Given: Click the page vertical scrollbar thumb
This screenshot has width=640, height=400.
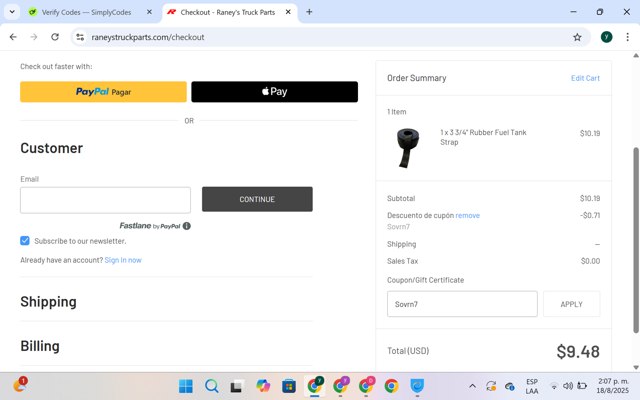Looking at the screenshot, I should click(636, 240).
